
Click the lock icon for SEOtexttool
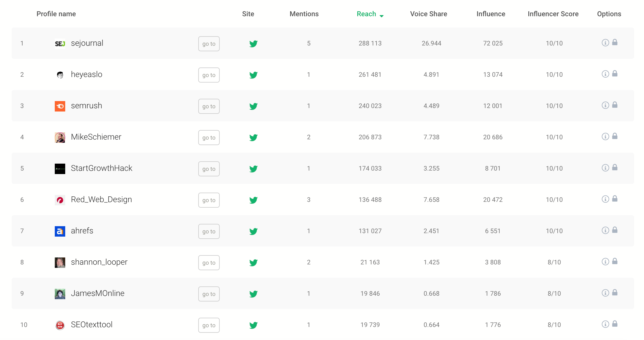(615, 324)
